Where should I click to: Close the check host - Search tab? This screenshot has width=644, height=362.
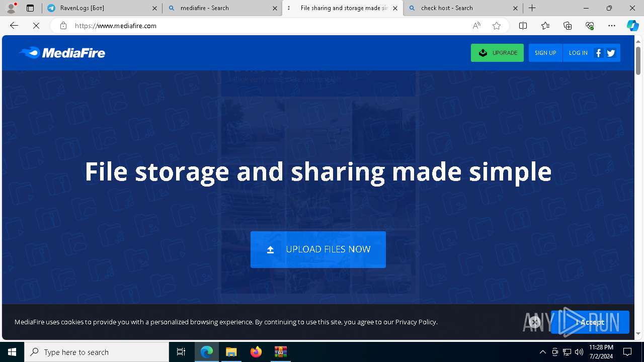point(515,8)
